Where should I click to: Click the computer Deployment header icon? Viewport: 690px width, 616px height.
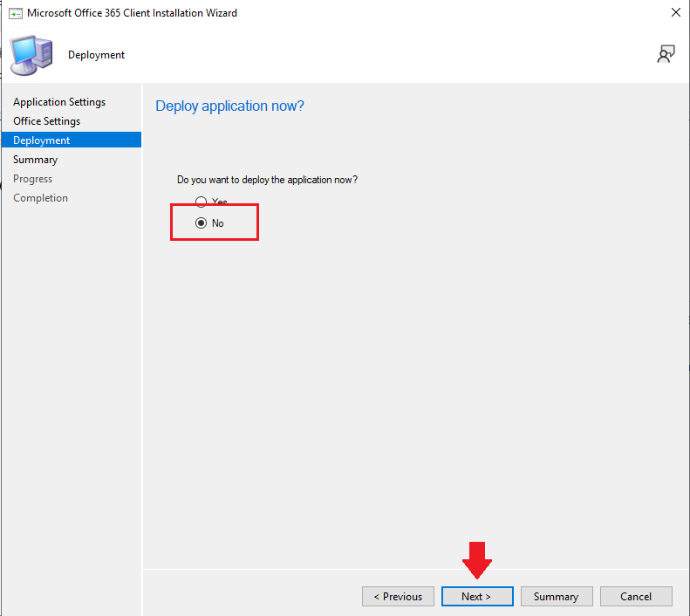click(x=31, y=56)
